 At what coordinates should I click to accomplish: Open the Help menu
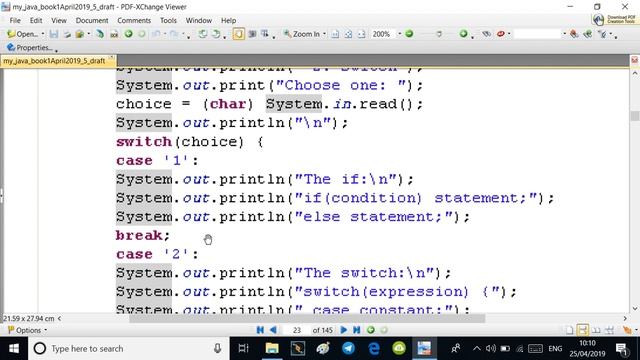(229, 20)
